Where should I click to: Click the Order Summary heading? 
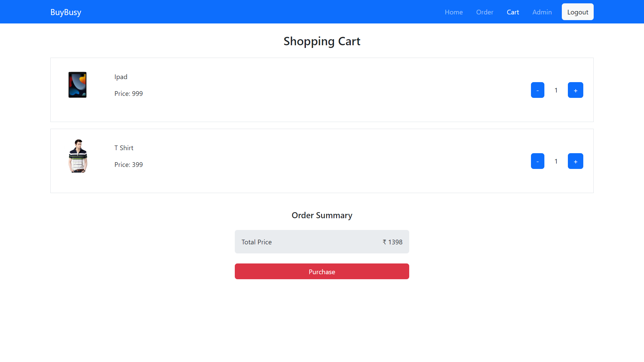click(322, 215)
